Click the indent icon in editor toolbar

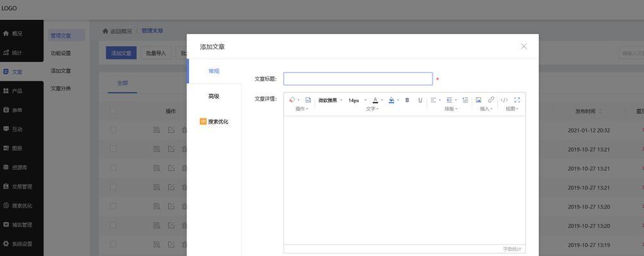coord(465,100)
